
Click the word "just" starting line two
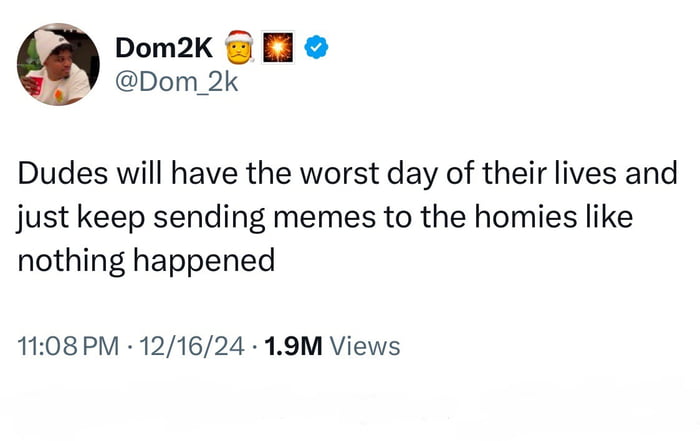point(38,217)
